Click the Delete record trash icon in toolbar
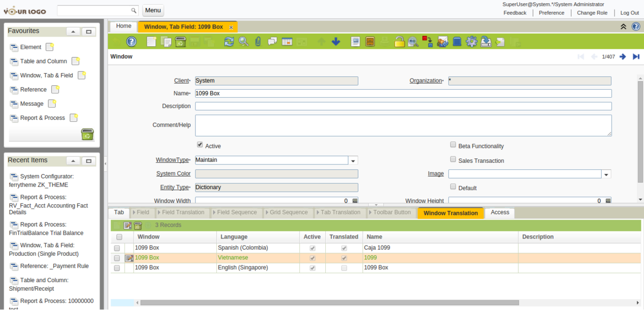The image size is (644, 310). (x=180, y=42)
